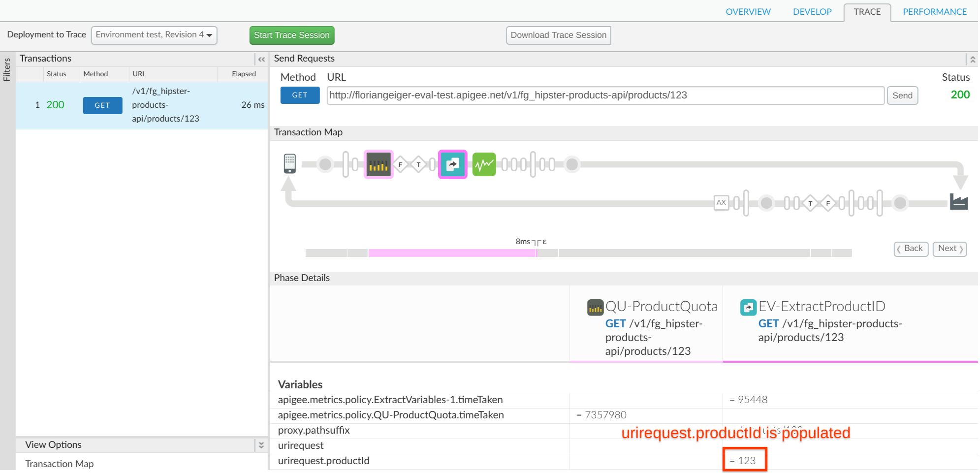The image size is (980, 473).
Task: Focus the request URL input field
Action: (x=605, y=95)
